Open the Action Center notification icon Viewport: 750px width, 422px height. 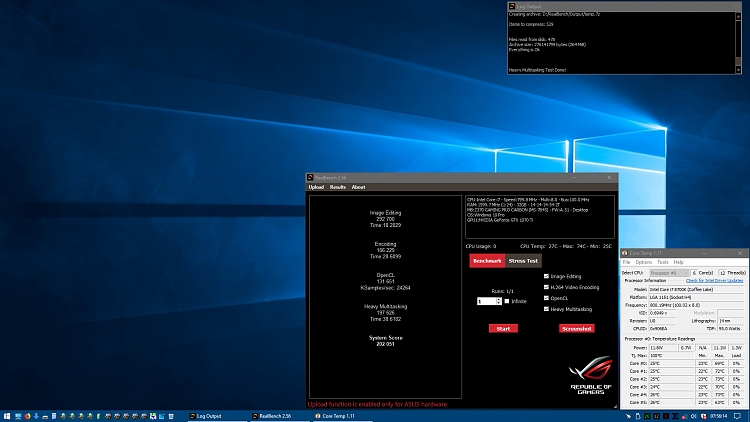(x=737, y=416)
